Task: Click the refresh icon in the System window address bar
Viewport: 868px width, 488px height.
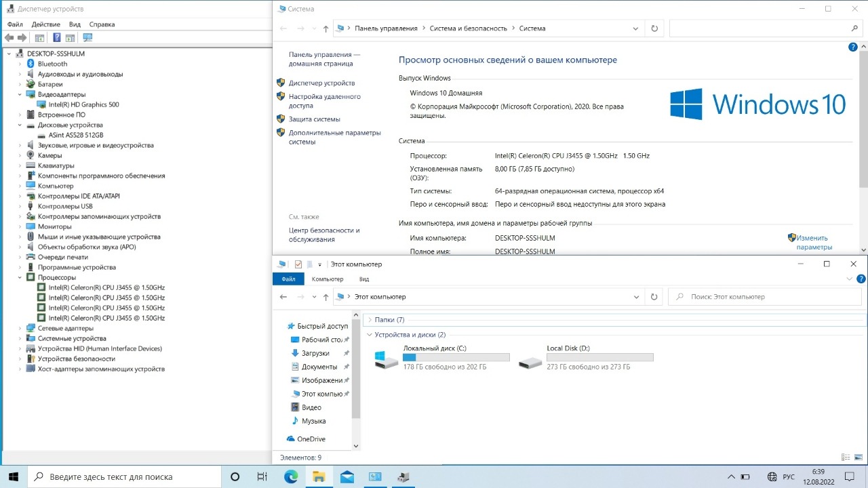Action: [x=654, y=28]
